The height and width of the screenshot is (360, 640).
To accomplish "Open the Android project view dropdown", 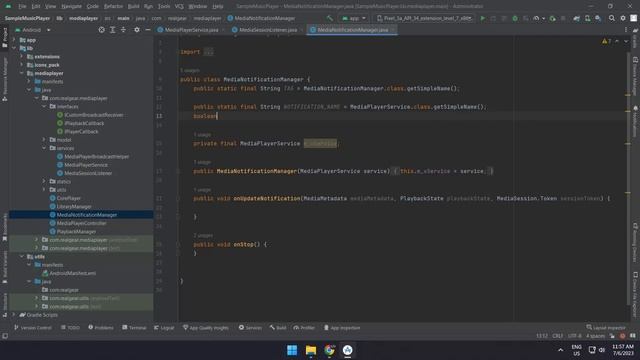I will (x=33, y=30).
